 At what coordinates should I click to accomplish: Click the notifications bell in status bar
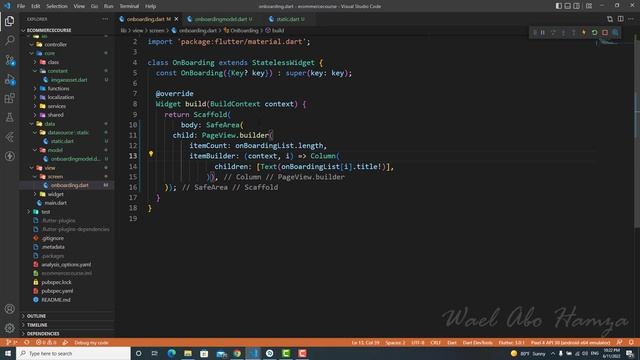pos(631,342)
